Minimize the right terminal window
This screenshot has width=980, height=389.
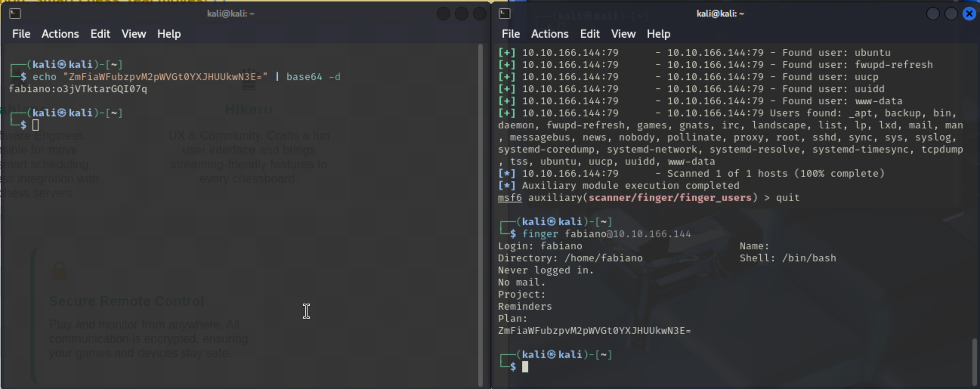pos(933,14)
